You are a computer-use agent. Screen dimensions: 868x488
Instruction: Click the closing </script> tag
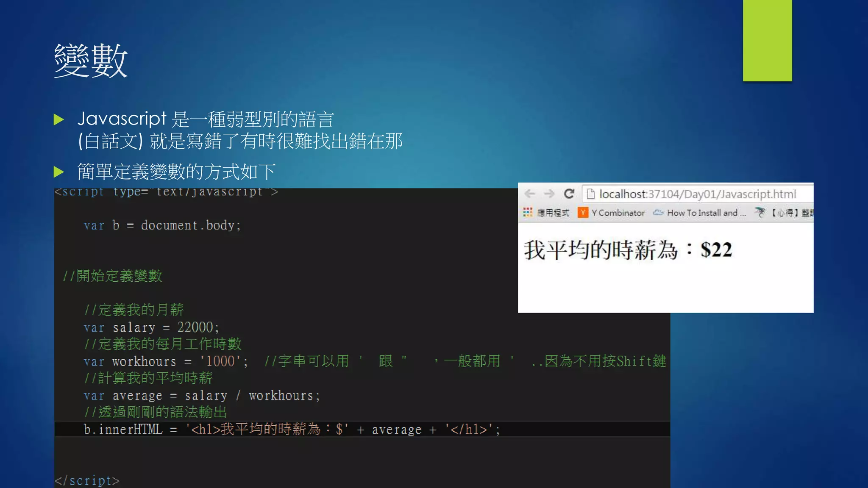tap(87, 480)
